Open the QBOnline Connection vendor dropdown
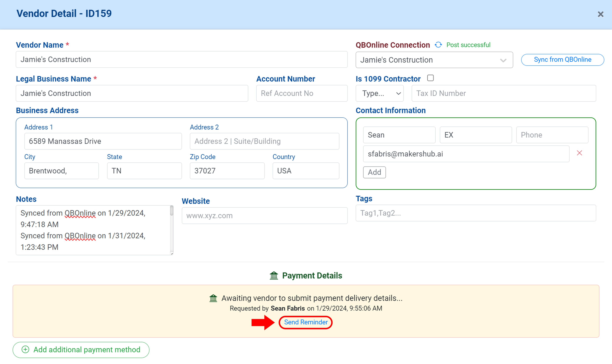The width and height of the screenshot is (612, 364). (x=434, y=60)
